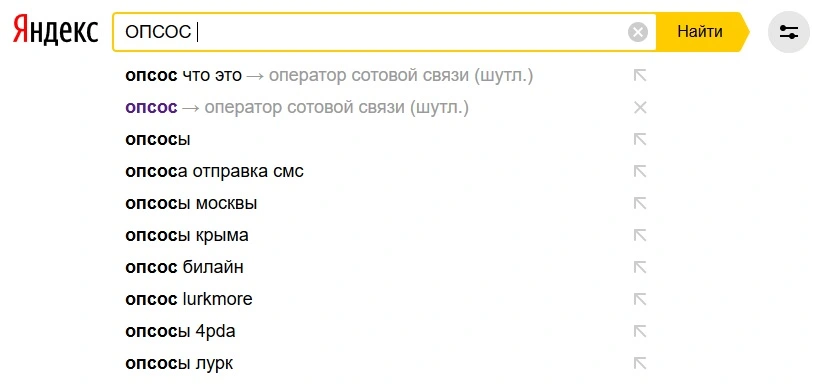816x387 pixels.
Task: Fill query arrow for 'опсос что это'
Action: coord(640,76)
